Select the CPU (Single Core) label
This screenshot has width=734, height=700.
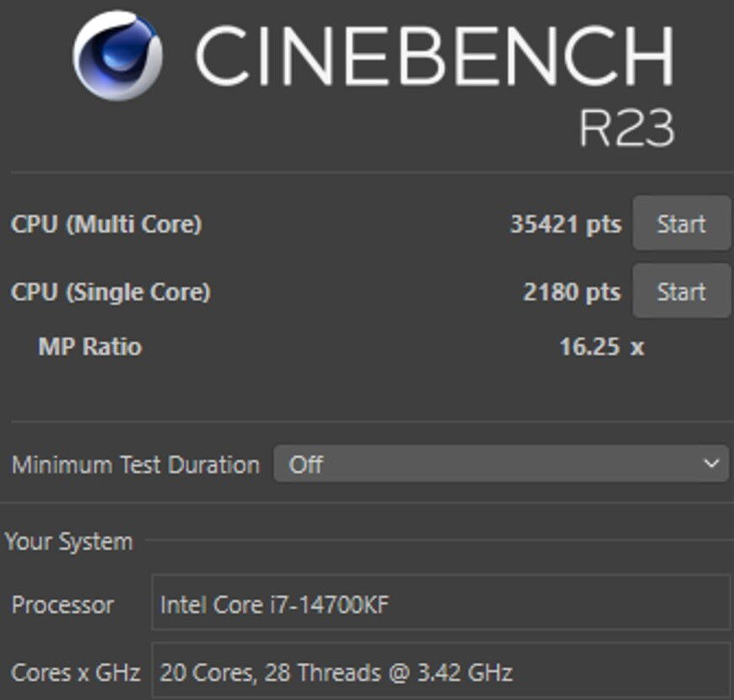111,292
